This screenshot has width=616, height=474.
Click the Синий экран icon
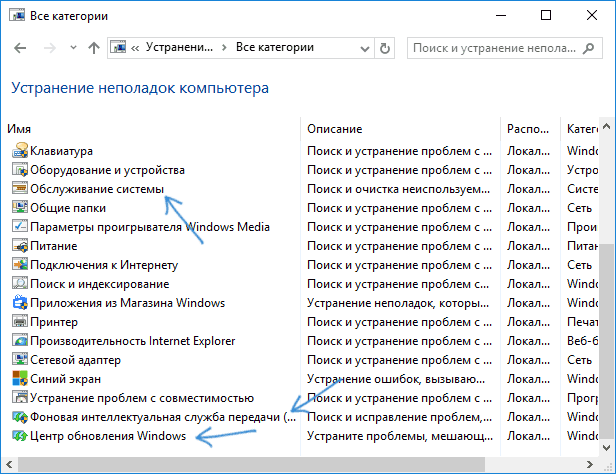click(20, 379)
